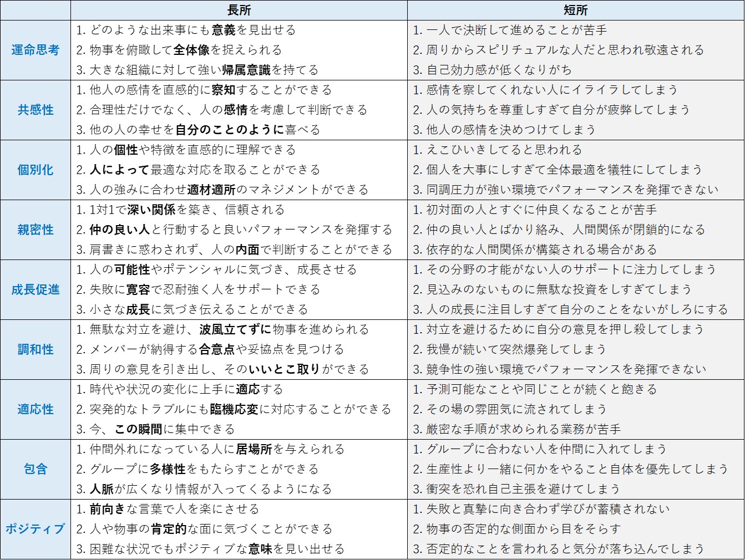Click text どのような出来事にも意義を見出せる
Viewport: 745px width, 560px height.
pyautogui.click(x=192, y=30)
